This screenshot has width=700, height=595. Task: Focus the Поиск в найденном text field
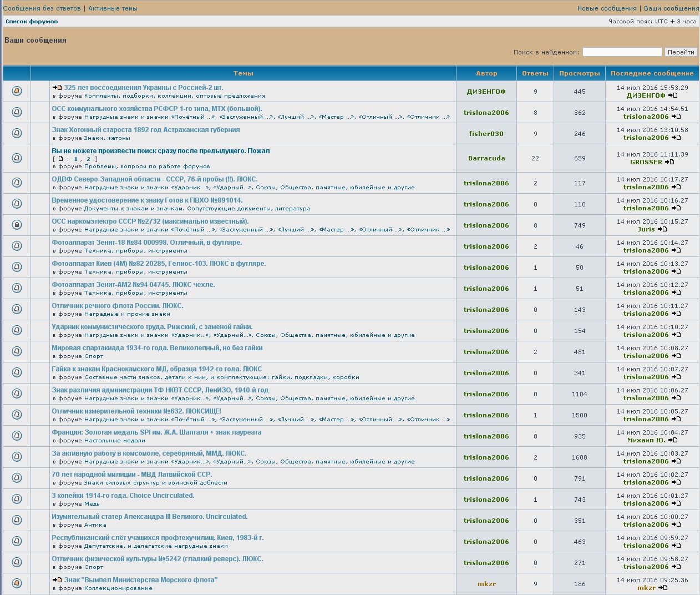[x=622, y=52]
